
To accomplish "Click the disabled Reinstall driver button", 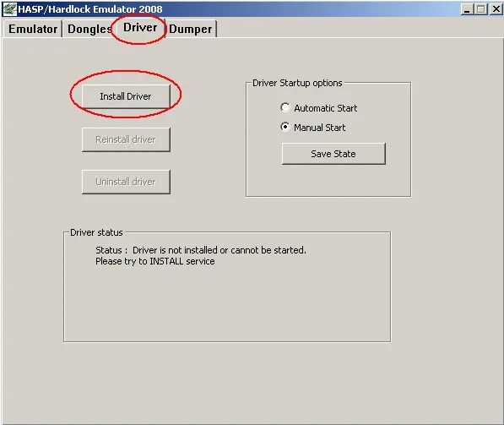I will 126,139.
